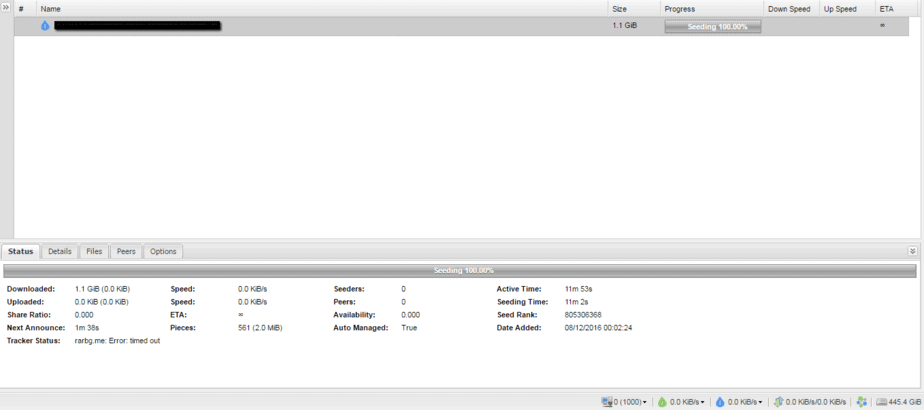Sort torrents by Down Speed column
924x410 pixels.
pyautogui.click(x=789, y=8)
